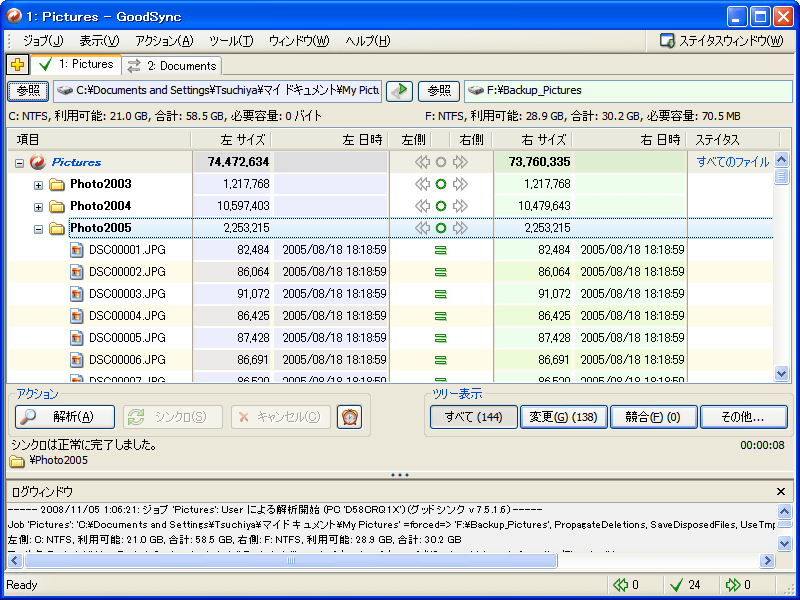This screenshot has width=800, height=600.
Task: Click the Photo2004 folder icon
Action: [57, 206]
